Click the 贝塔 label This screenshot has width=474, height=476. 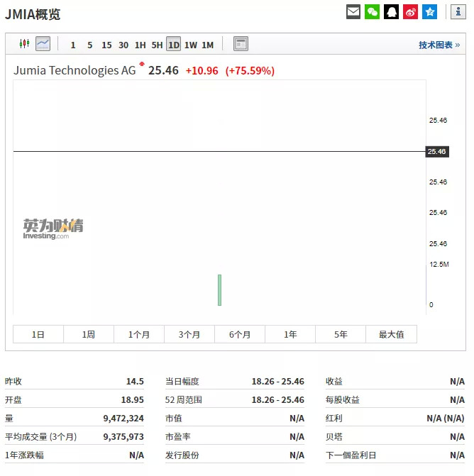point(334,437)
